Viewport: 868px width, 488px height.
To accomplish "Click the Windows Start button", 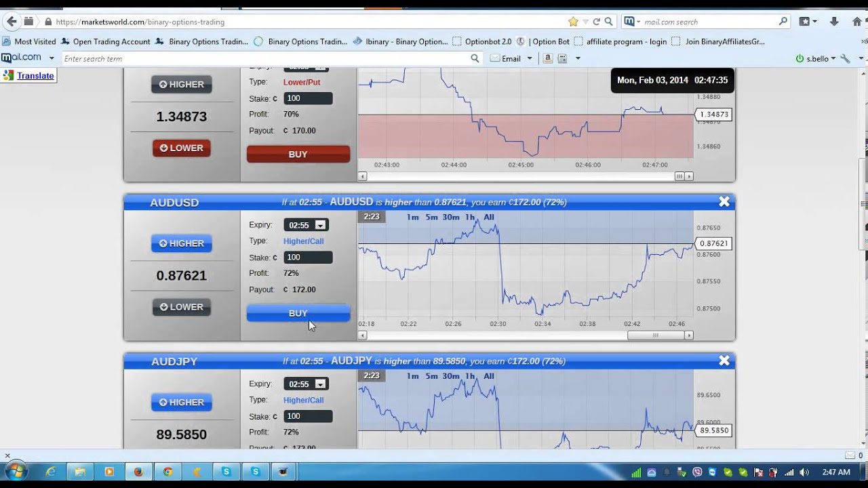I will pos(16,472).
